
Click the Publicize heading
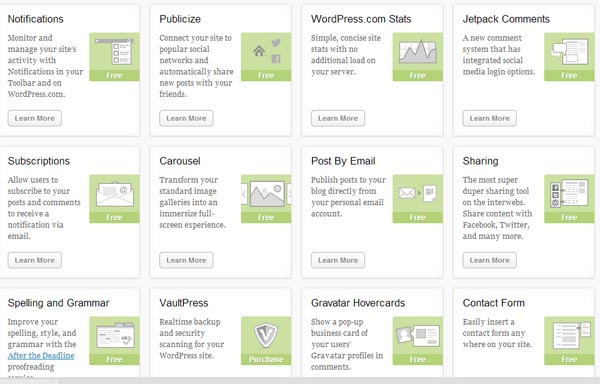tap(180, 19)
